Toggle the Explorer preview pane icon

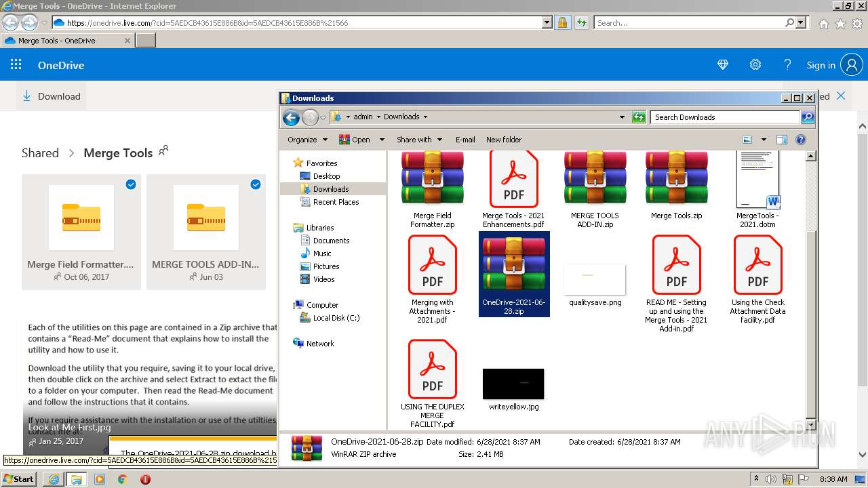click(781, 140)
